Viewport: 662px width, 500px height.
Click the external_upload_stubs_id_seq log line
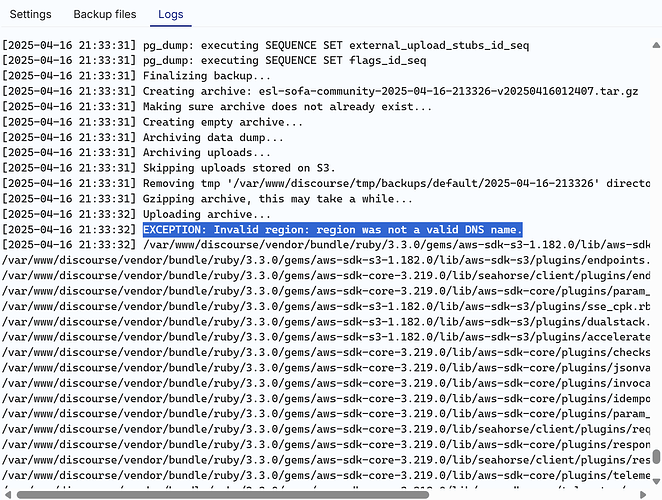(265, 45)
